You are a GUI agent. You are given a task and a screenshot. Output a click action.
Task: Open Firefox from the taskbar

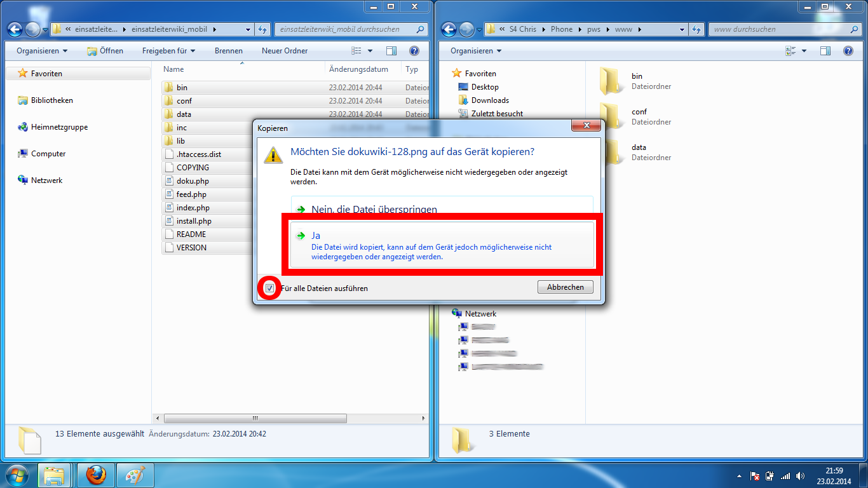tap(96, 475)
